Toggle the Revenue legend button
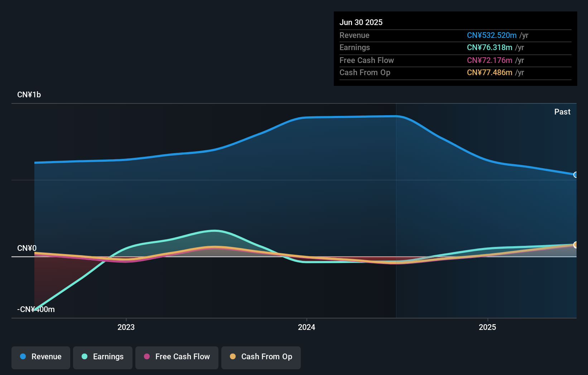 click(x=41, y=357)
